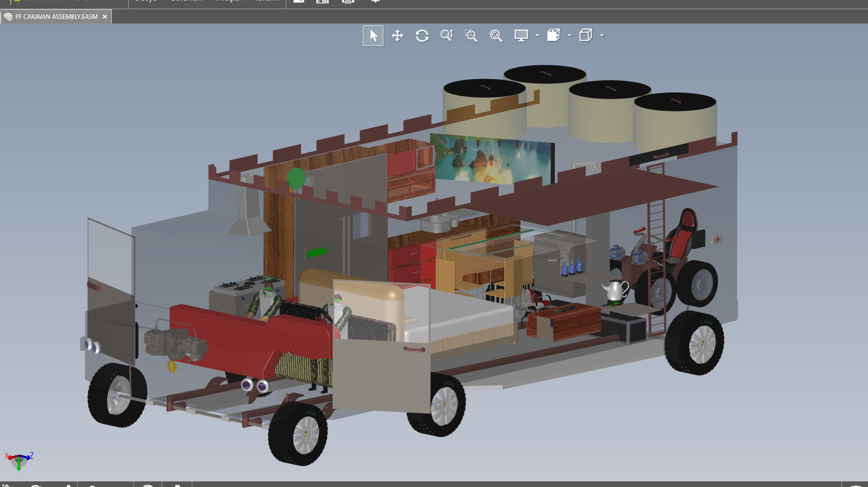Click the view orientation cube icon
Viewport: 868px width, 487px height.
click(x=554, y=35)
